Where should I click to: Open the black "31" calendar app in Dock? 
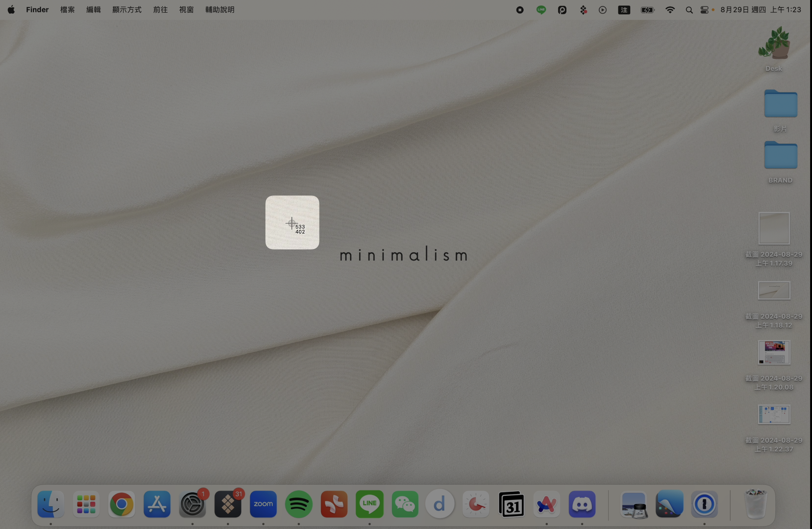[511, 504]
